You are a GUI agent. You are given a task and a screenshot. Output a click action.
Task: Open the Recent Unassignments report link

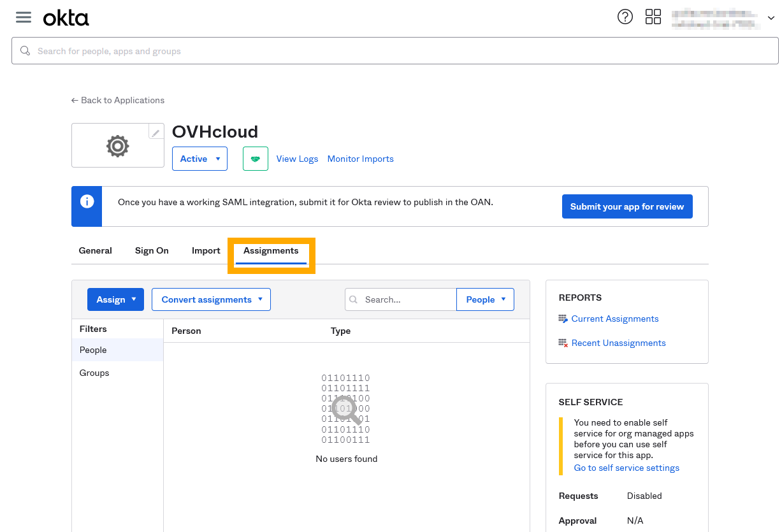pyautogui.click(x=619, y=343)
